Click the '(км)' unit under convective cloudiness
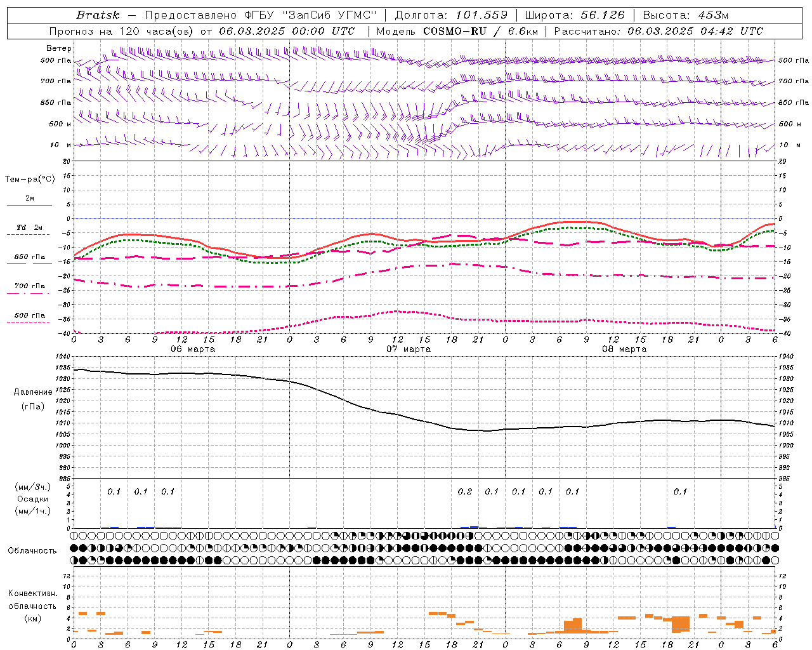Image resolution: width=812 pixels, height=650 pixels. coord(32,618)
